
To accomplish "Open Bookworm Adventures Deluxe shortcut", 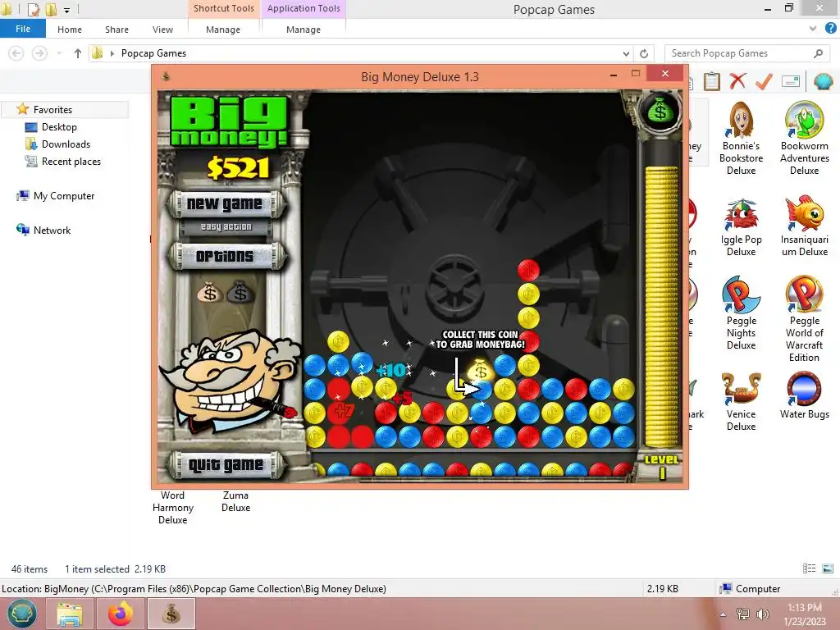I will 804,139.
